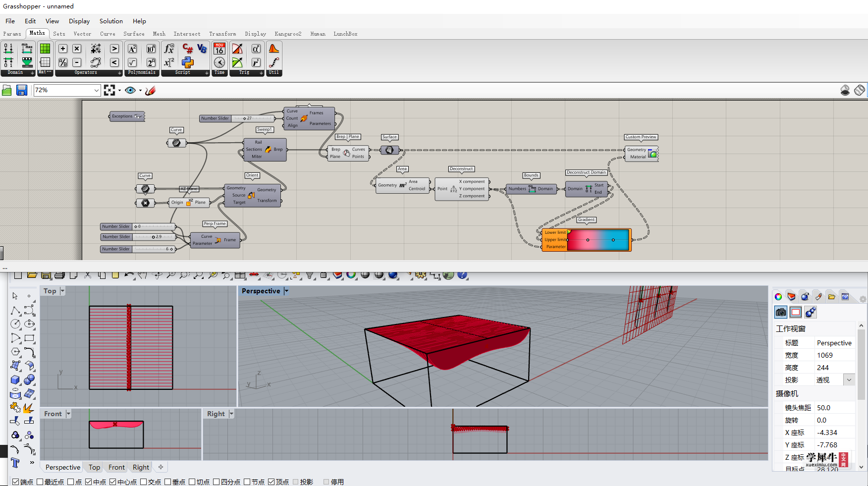Switch to the Curve component tab
This screenshot has width=868, height=486.
[108, 34]
